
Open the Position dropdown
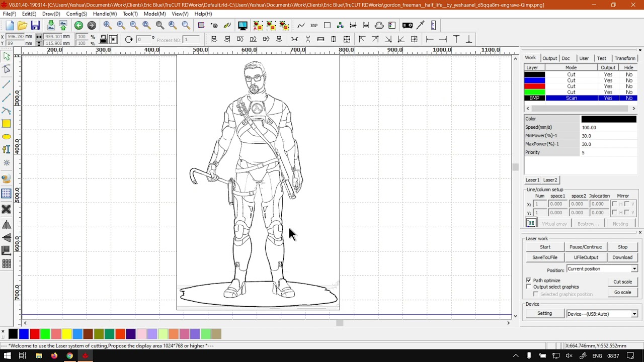(602, 269)
